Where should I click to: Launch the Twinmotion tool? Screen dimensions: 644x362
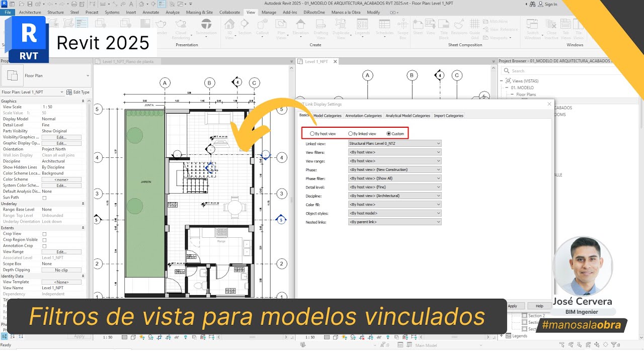coord(206,28)
